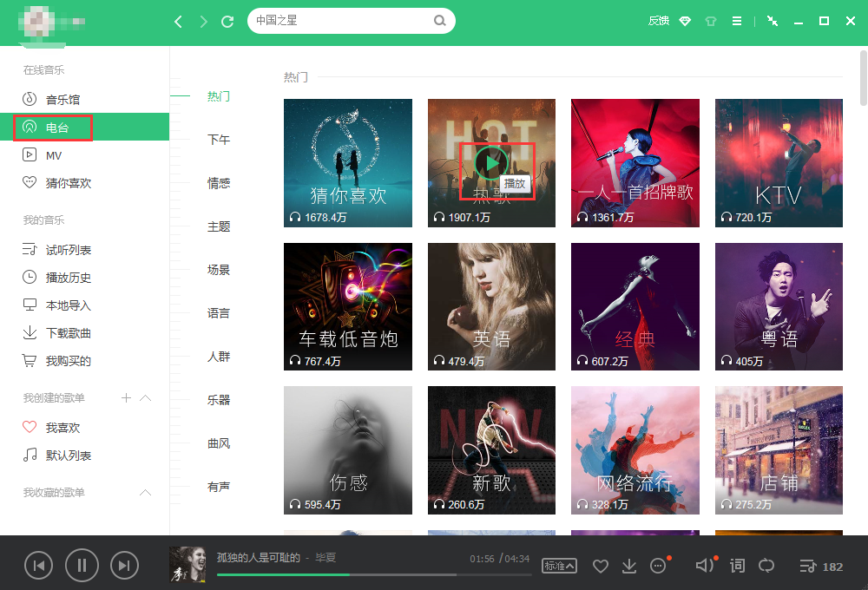Screen dimensions: 868x590
Task: Open the main menu hamburger icon
Action: [737, 21]
